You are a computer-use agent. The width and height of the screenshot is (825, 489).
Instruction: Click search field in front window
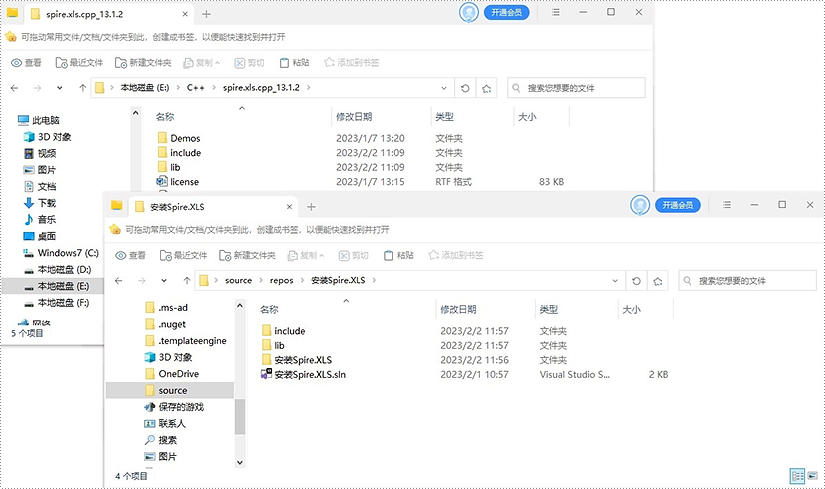[747, 281]
